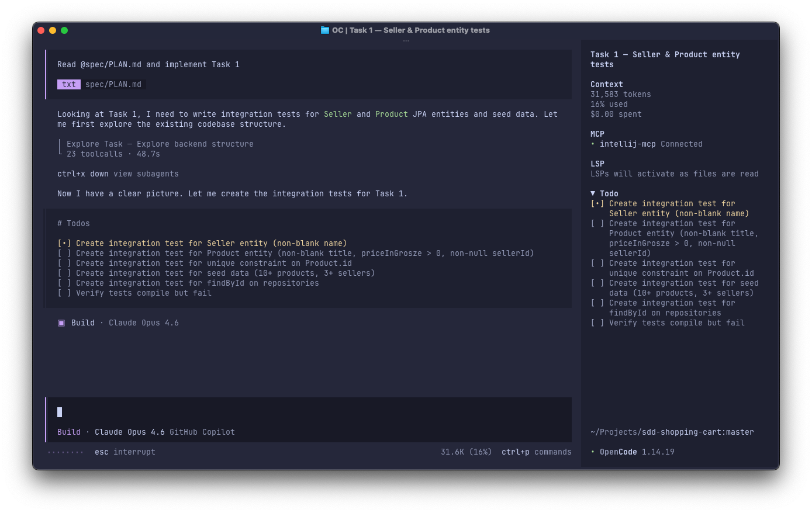Toggle main checkbox for Seller entity integration test
812x513 pixels.
click(64, 243)
